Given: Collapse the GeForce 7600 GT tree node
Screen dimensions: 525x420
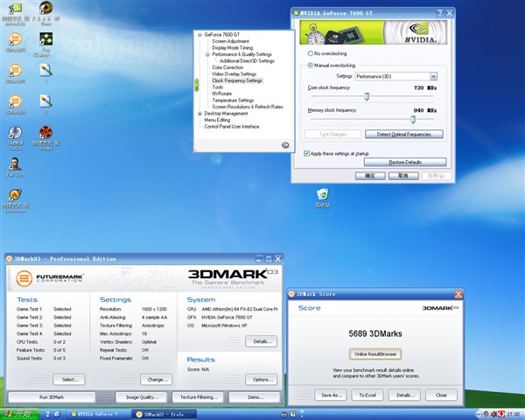Looking at the screenshot, I should click(x=199, y=34).
